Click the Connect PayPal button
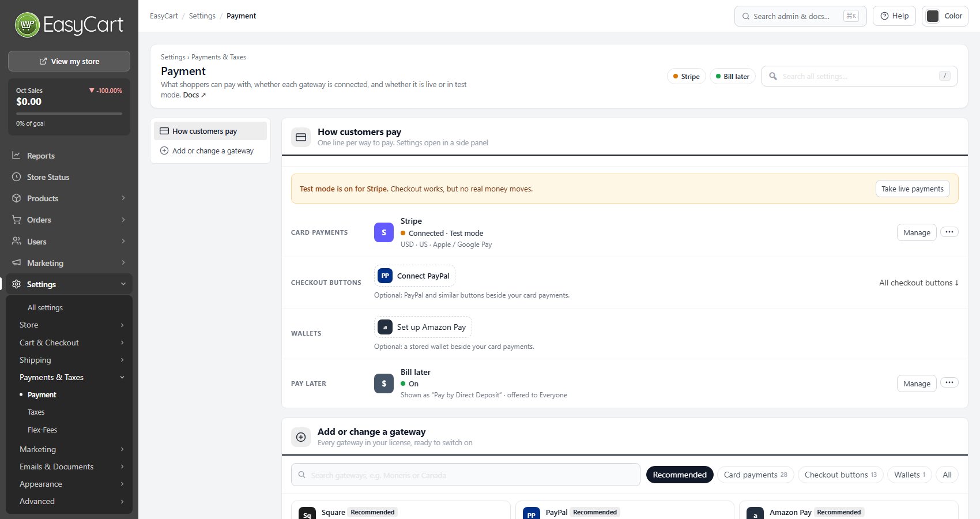This screenshot has width=980, height=519. [414, 276]
